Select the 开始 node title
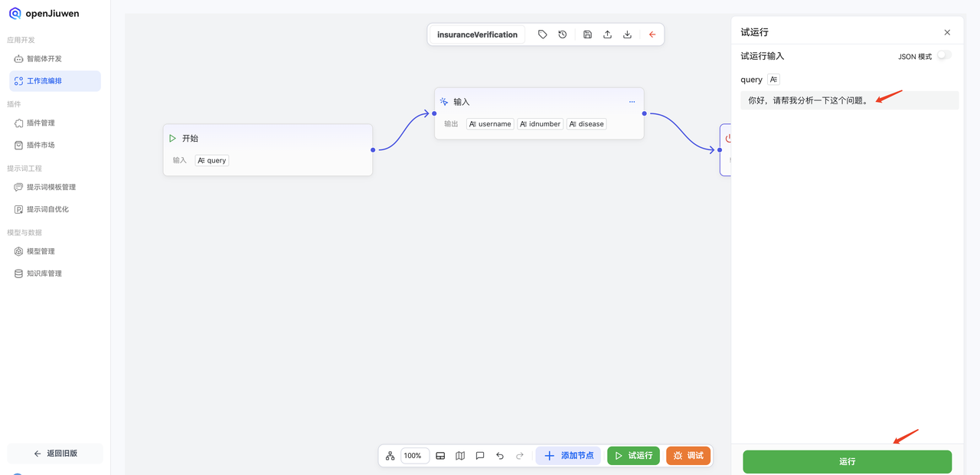The height and width of the screenshot is (475, 980). (190, 139)
